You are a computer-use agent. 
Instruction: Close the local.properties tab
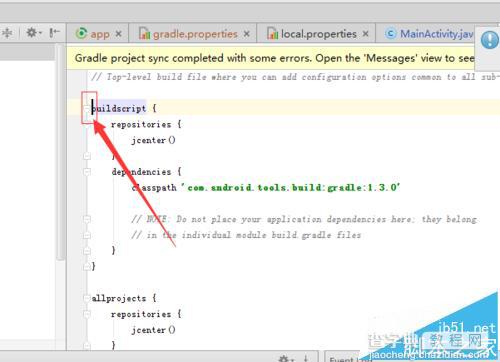366,34
